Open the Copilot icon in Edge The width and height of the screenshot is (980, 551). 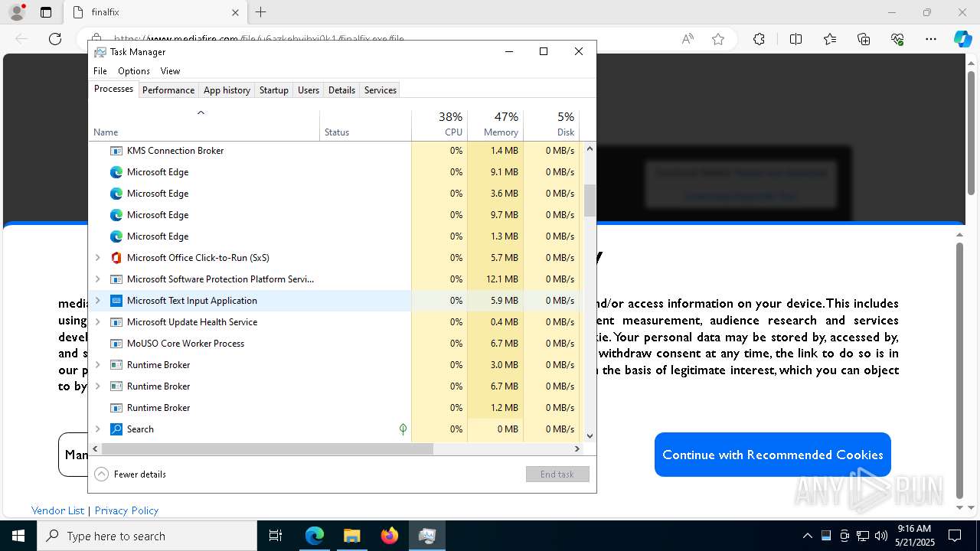(x=962, y=39)
